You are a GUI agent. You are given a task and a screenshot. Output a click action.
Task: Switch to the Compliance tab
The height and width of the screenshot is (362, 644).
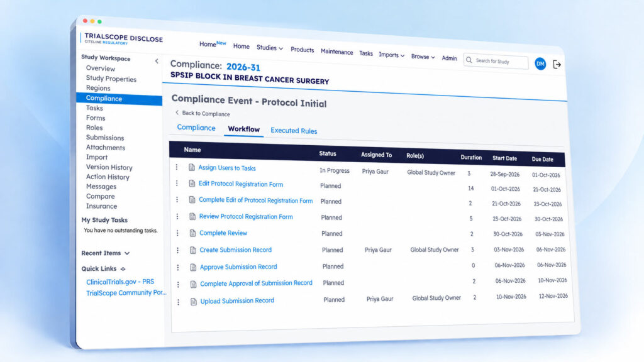196,127
